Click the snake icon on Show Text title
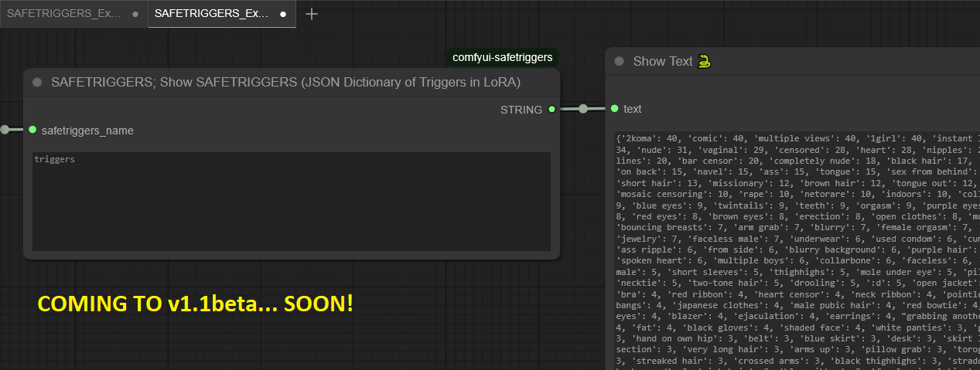This screenshot has height=370, width=980. point(704,61)
